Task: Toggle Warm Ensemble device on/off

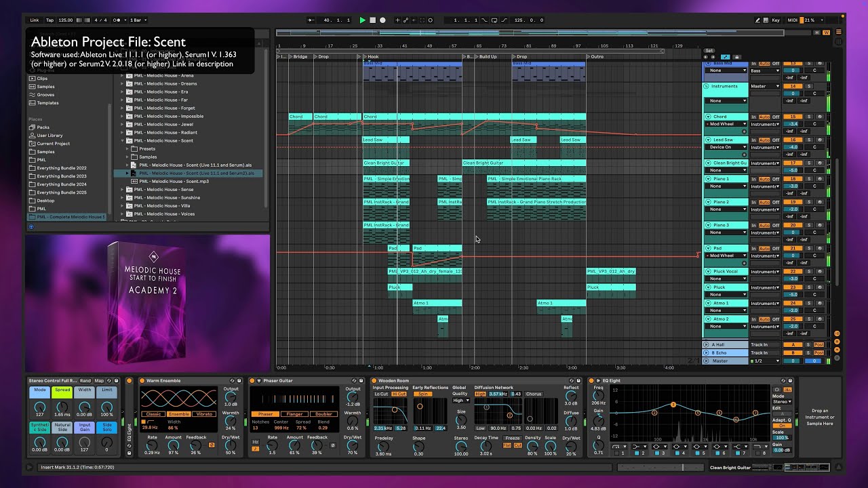Action: click(142, 381)
